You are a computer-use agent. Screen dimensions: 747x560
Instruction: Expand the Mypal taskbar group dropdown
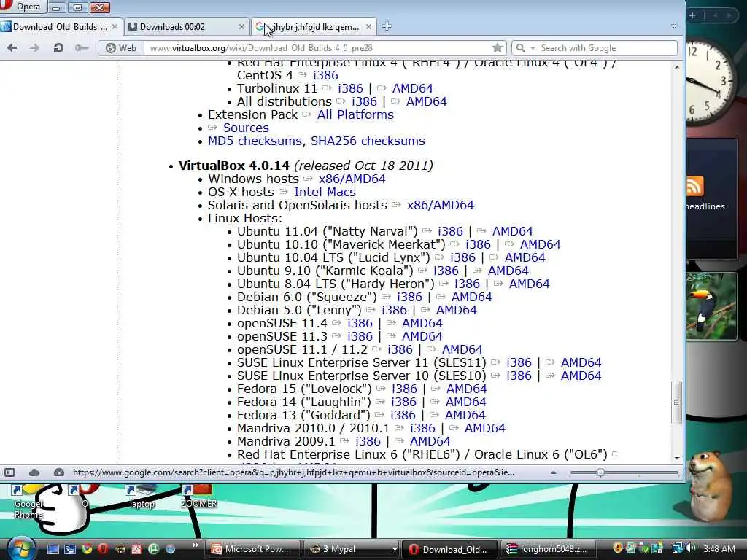pos(395,549)
